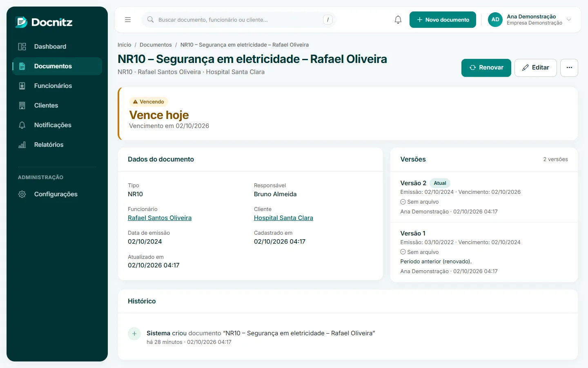This screenshot has height=368, width=588.
Task: Toggle the hamburger menu icon
Action: [128, 20]
